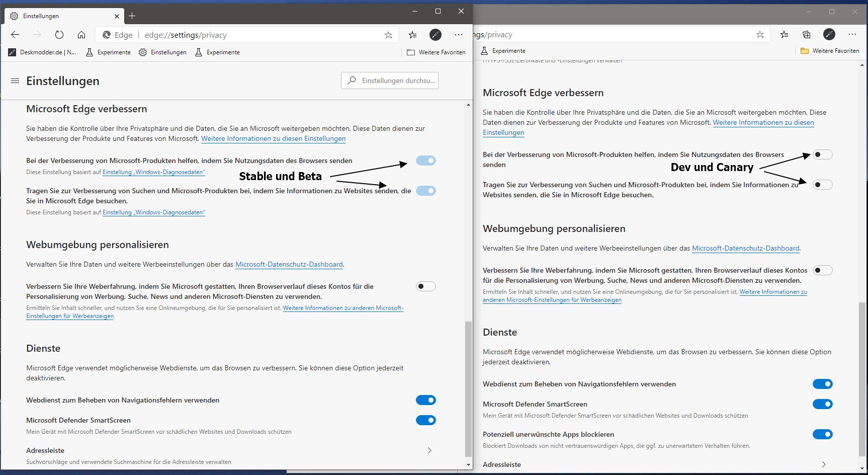Click the Edge logo in the left address bar

click(x=107, y=35)
